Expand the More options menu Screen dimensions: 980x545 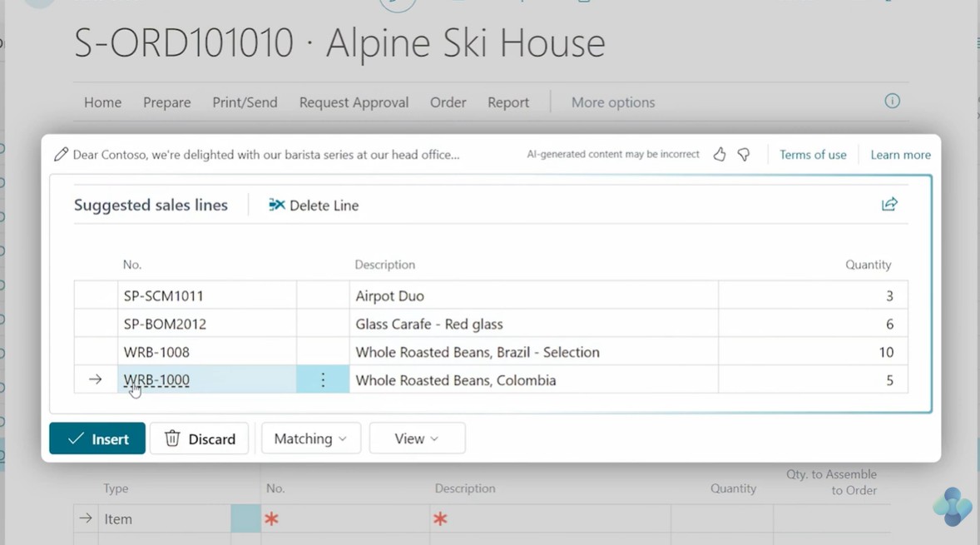coord(613,102)
